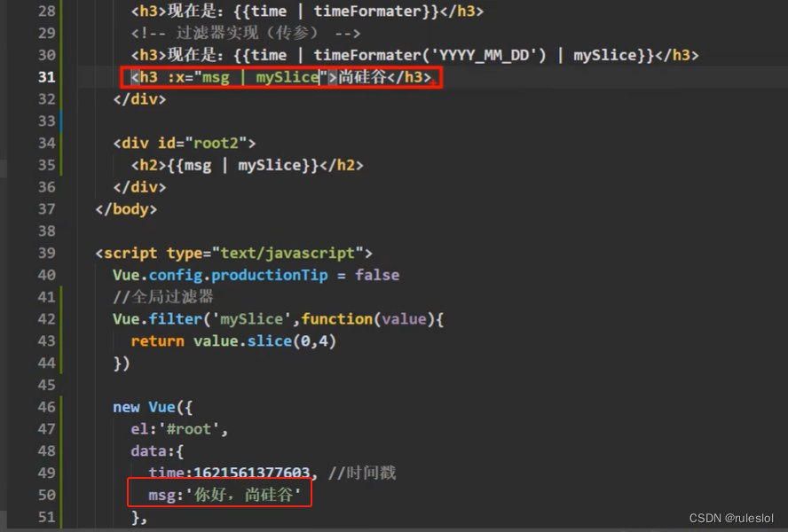Click the time timestamp value on line 49
The image size is (788, 532).
(x=240, y=473)
